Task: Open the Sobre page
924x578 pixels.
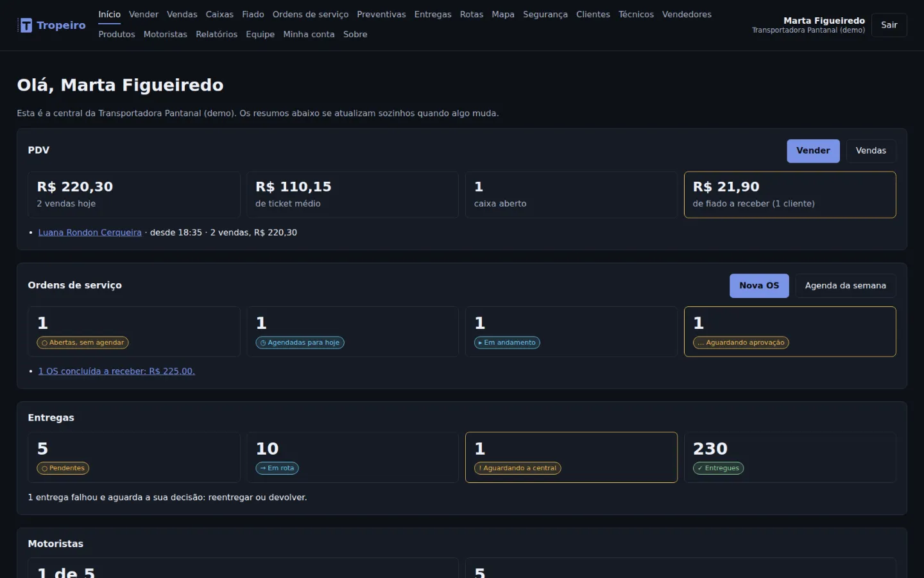Action: pos(355,34)
